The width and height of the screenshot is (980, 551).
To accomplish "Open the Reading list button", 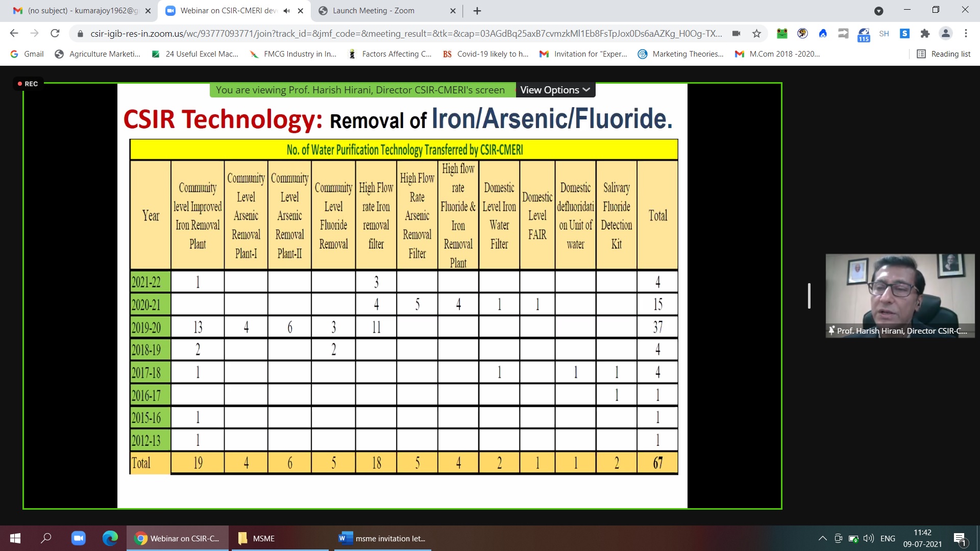I will (944, 54).
